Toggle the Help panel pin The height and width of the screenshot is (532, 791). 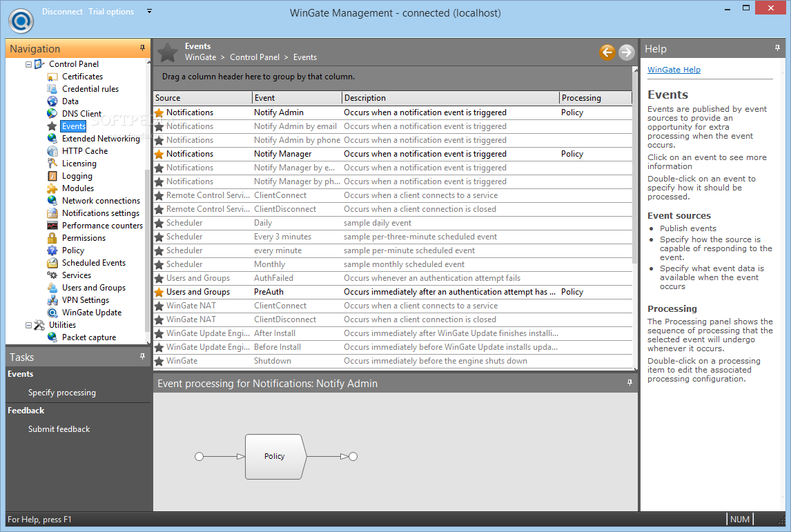point(777,48)
